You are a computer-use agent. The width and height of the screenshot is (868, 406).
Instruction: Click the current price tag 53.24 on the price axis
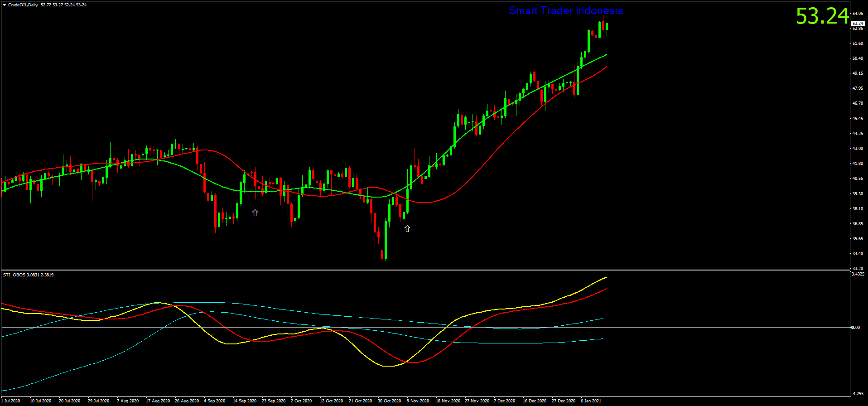pos(858,23)
